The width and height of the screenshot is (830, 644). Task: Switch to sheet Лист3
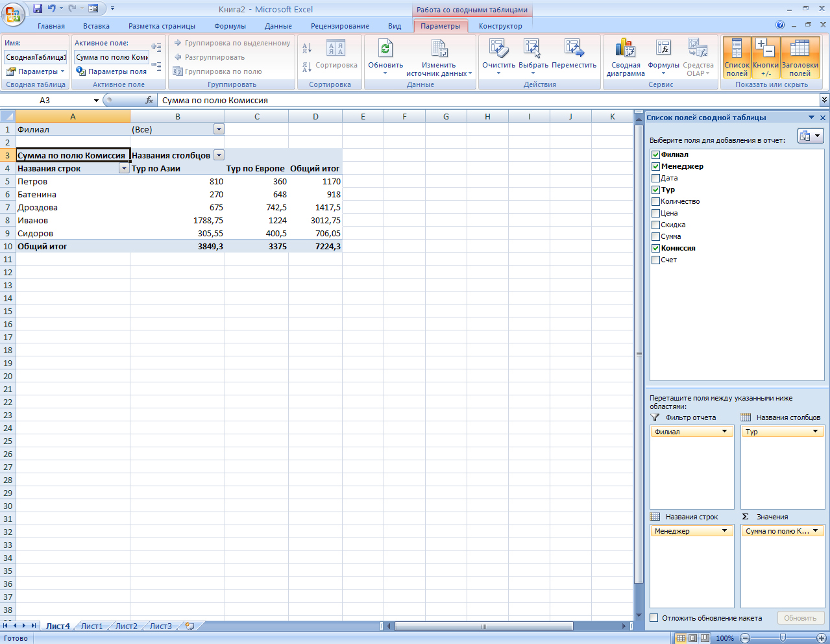click(x=161, y=626)
